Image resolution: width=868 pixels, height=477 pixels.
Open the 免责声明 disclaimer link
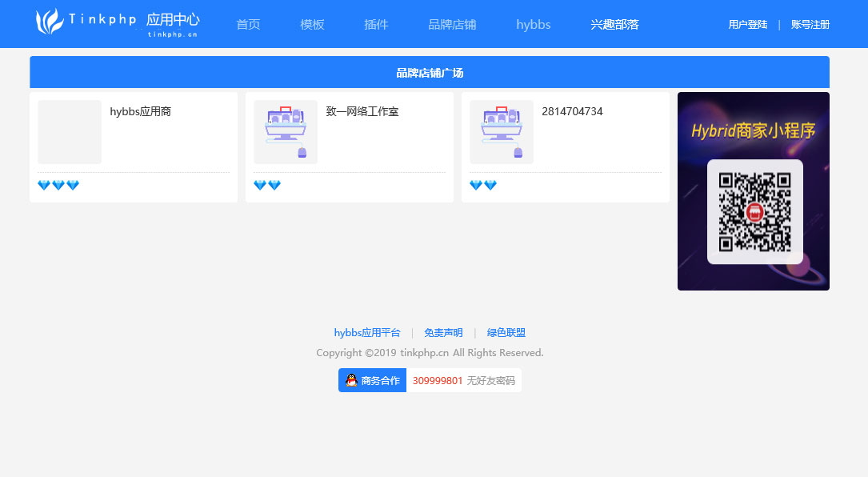443,332
